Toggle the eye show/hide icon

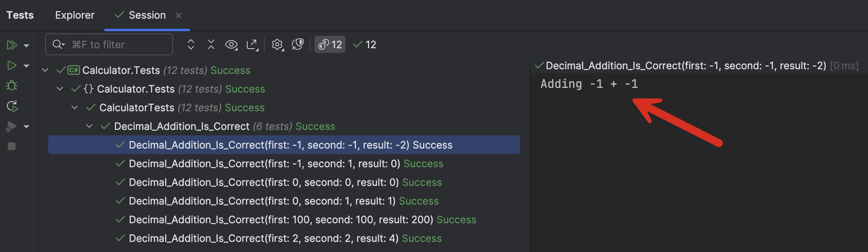coord(231,45)
